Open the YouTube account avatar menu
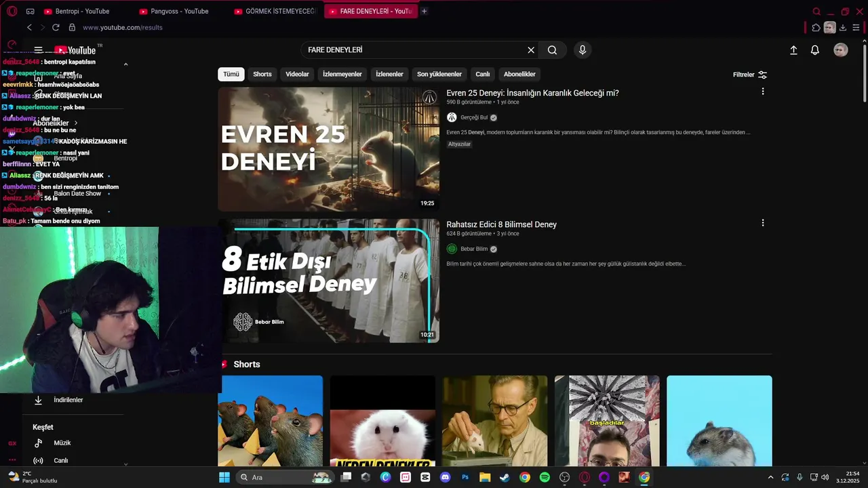 click(841, 50)
